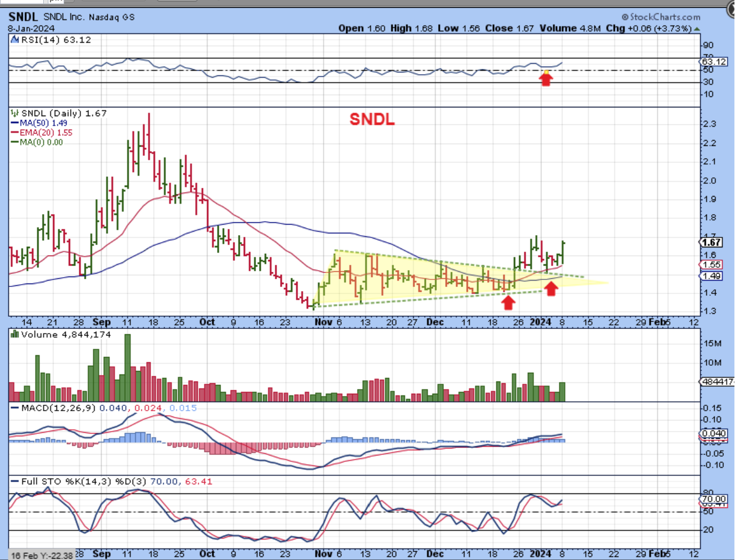Click the red 63.41 stochastic %D value
This screenshot has width=735, height=560.
(199, 482)
